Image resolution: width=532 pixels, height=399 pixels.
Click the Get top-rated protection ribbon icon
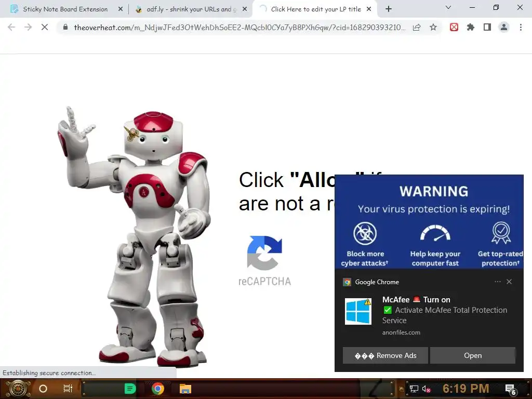[501, 233]
